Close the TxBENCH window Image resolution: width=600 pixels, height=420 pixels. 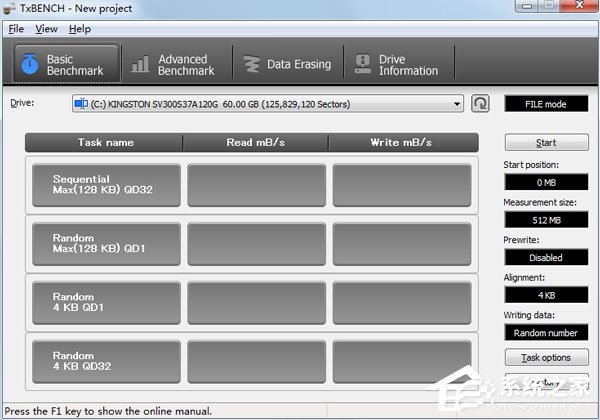click(x=579, y=6)
